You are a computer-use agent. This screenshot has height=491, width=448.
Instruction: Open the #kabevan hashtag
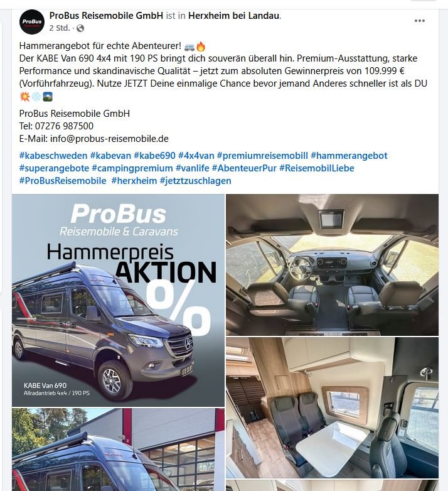pyautogui.click(x=110, y=156)
